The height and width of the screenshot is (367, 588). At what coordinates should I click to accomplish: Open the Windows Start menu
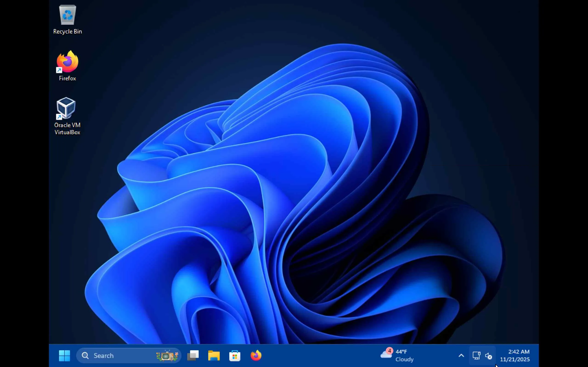pyautogui.click(x=64, y=356)
